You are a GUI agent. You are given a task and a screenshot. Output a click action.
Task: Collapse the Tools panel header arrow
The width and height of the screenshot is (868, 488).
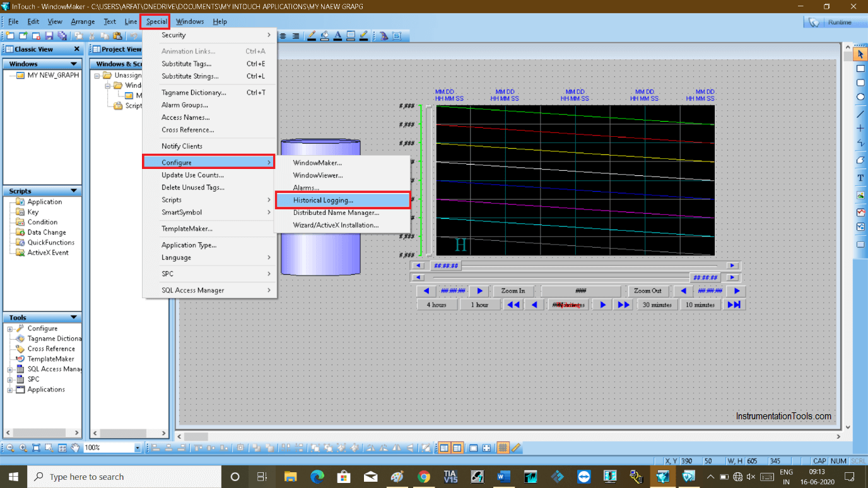tap(74, 317)
